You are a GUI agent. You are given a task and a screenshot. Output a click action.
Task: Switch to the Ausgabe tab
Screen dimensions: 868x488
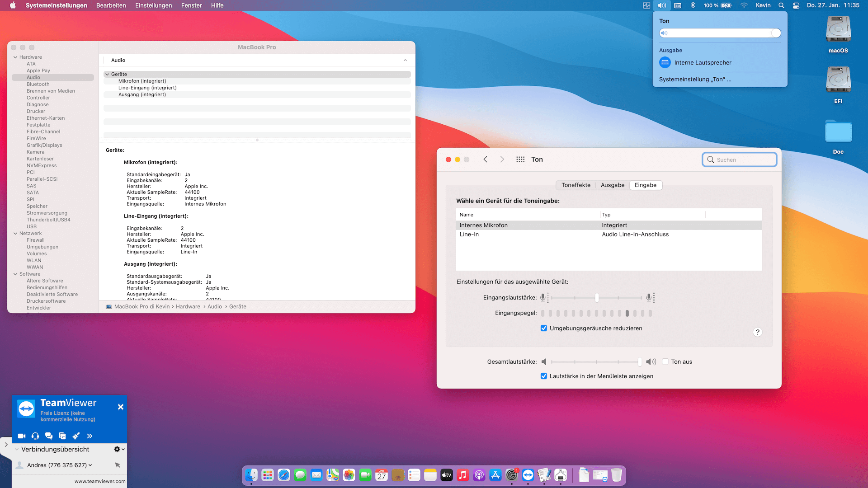612,185
